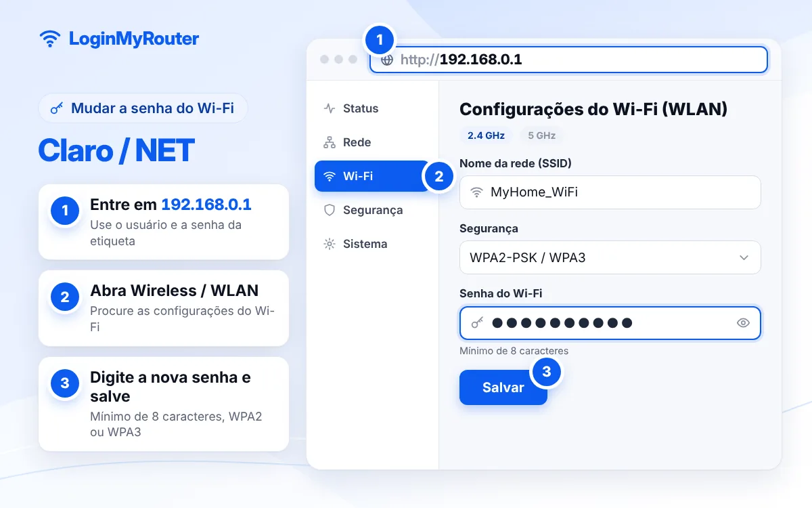The width and height of the screenshot is (812, 508).
Task: Click the key icon beside Mudar a senha
Action: (58, 108)
